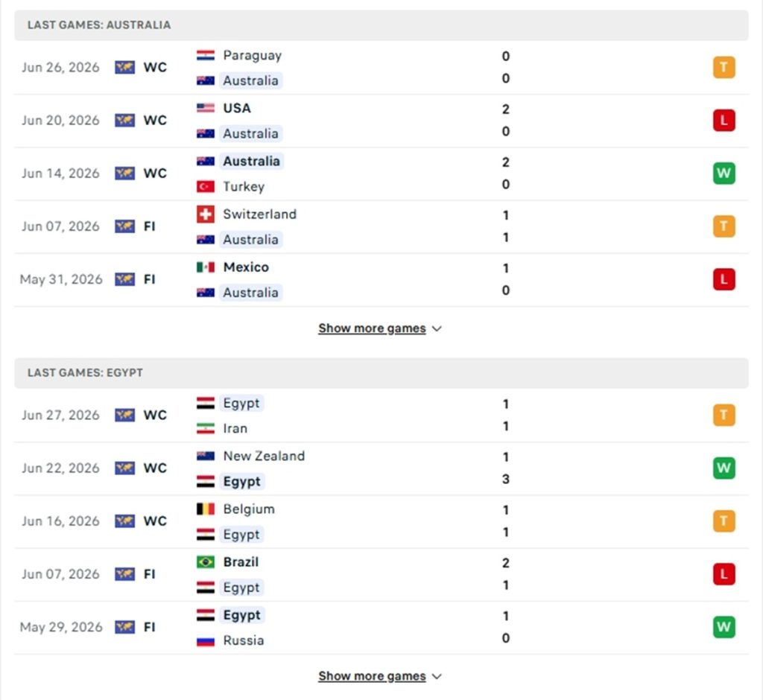Click the Paraguay flag icon
Screen dimensions: 763x700
(206, 55)
